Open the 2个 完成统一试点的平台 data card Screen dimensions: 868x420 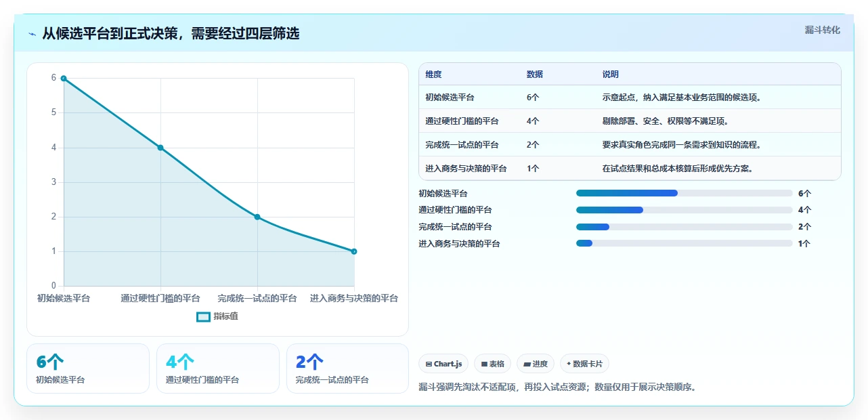(x=348, y=369)
